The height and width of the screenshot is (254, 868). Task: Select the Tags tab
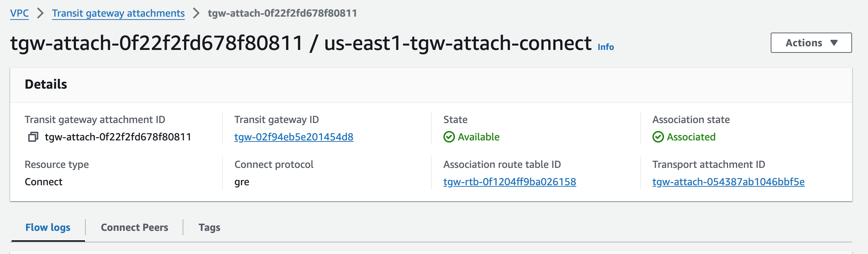[209, 227]
